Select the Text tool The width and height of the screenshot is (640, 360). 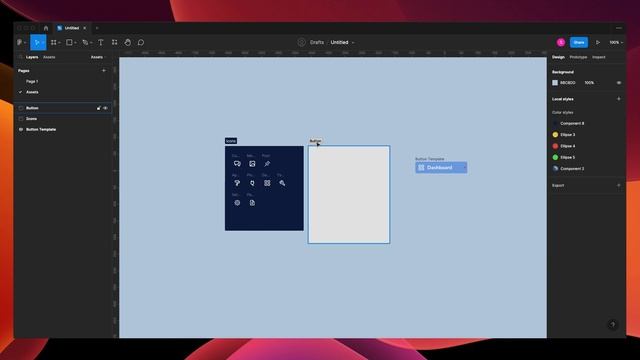click(x=100, y=42)
